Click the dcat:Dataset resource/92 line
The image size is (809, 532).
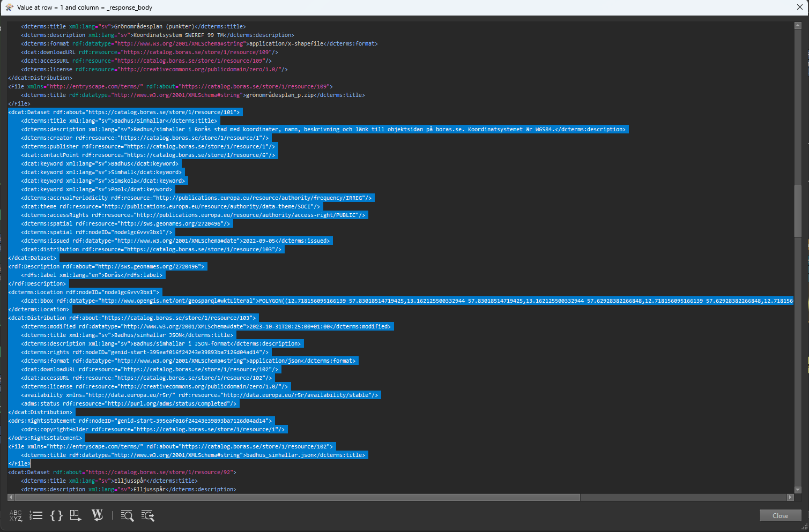[122, 473]
